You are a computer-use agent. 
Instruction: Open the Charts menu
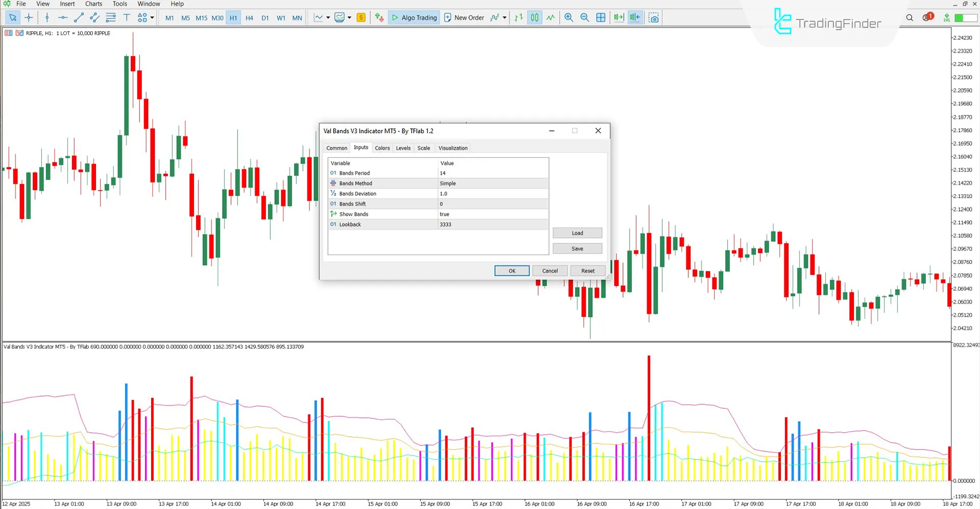tap(93, 4)
